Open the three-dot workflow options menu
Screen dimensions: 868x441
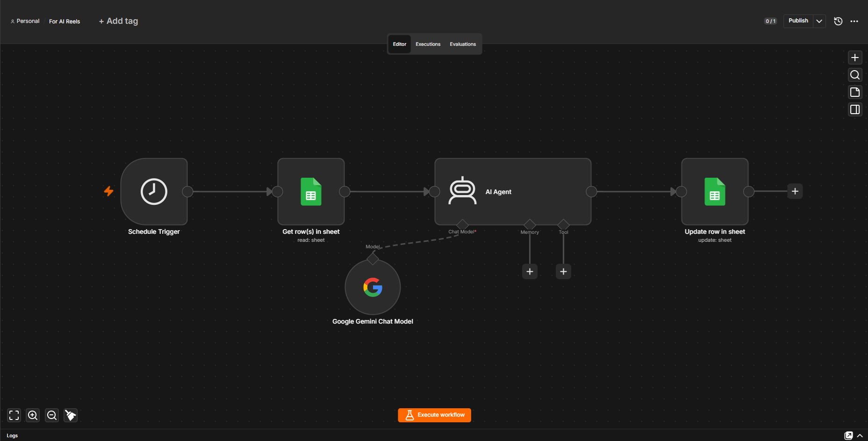pyautogui.click(x=854, y=21)
